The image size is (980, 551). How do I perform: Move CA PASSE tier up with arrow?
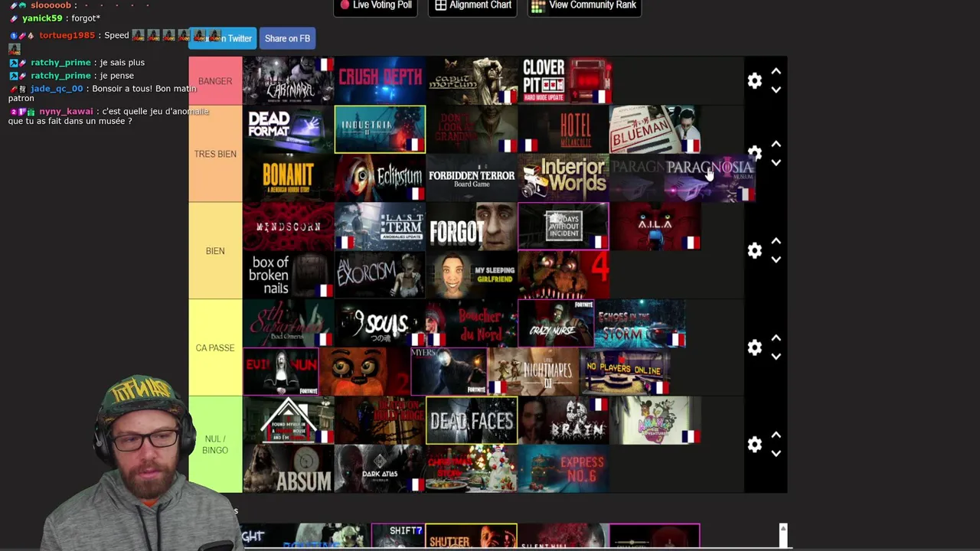click(776, 338)
